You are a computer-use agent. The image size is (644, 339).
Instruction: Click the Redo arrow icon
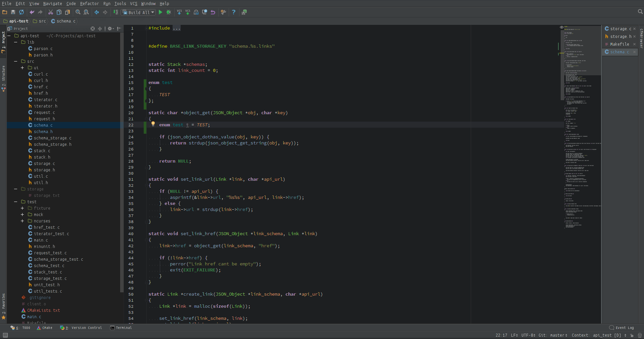coord(40,12)
